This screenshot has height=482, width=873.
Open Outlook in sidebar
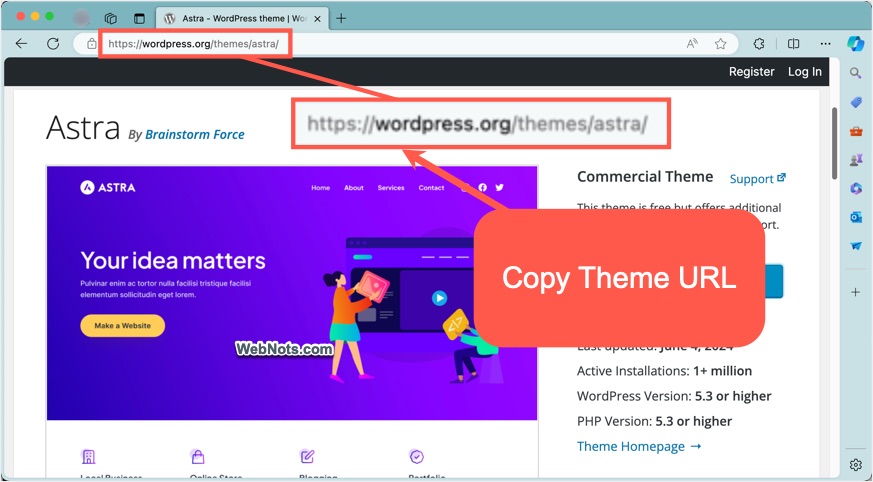point(856,217)
